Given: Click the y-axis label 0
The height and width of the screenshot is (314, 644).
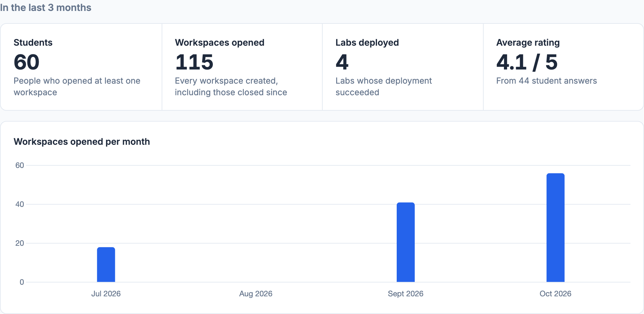Looking at the screenshot, I should click(22, 282).
